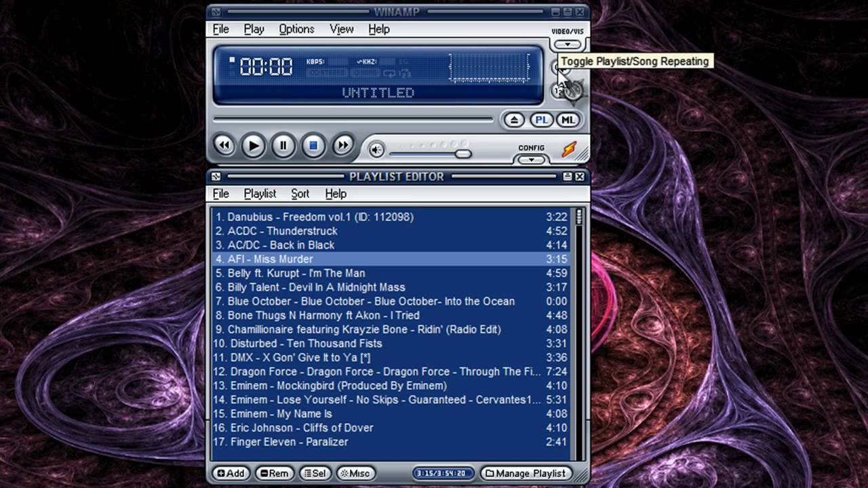Viewport: 868px width, 488px height.
Task: Click the UNTITLED song title display
Action: 378,93
